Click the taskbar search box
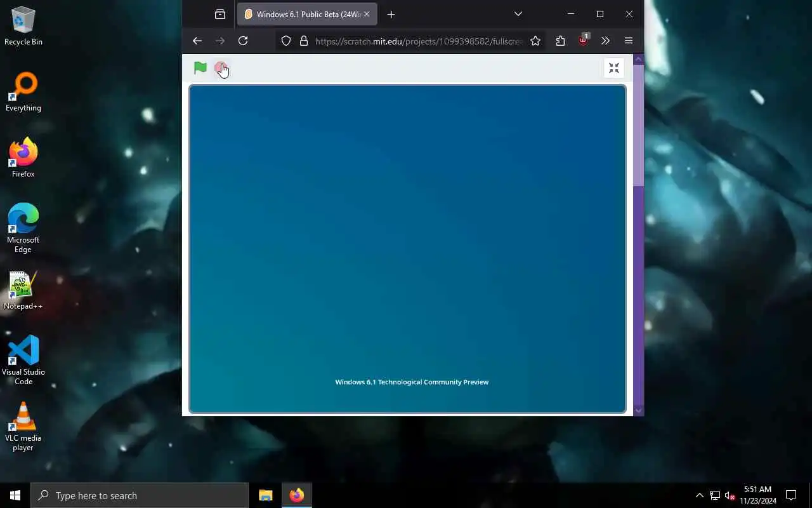The image size is (812, 508). tap(140, 495)
